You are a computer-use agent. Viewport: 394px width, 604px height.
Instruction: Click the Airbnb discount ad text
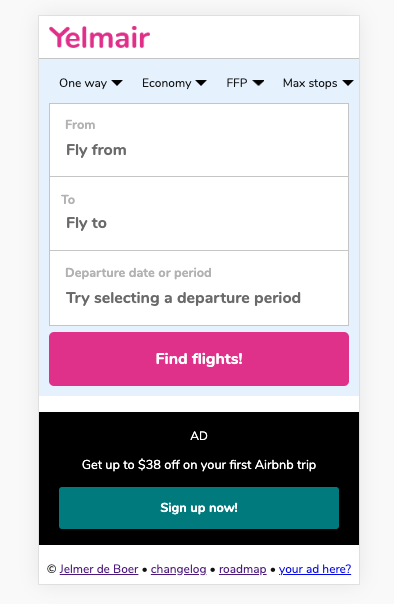pyautogui.click(x=199, y=465)
